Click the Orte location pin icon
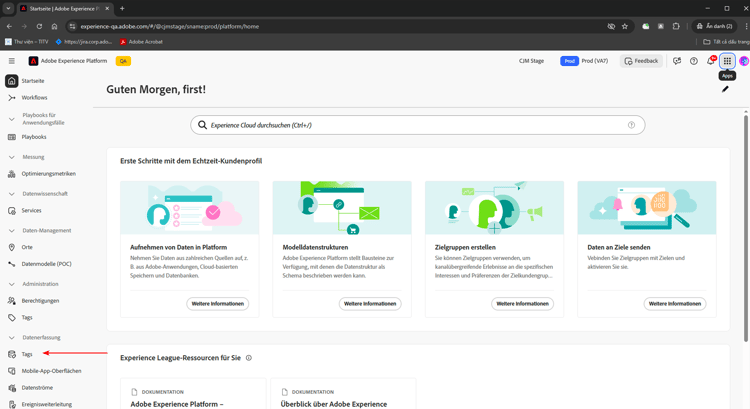The image size is (750, 409). (11, 247)
